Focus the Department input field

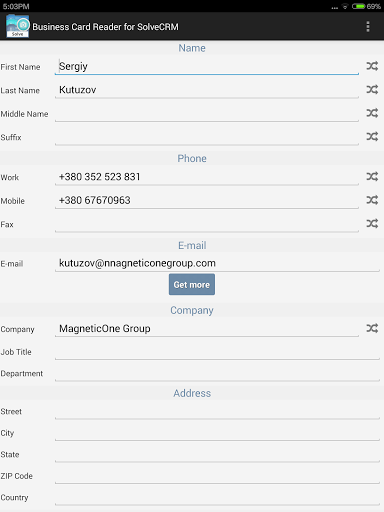coord(217,373)
